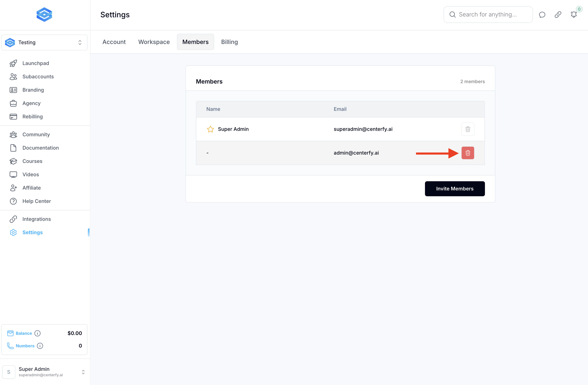The width and height of the screenshot is (588, 385).
Task: Switch to the Billing tab
Action: 229,42
